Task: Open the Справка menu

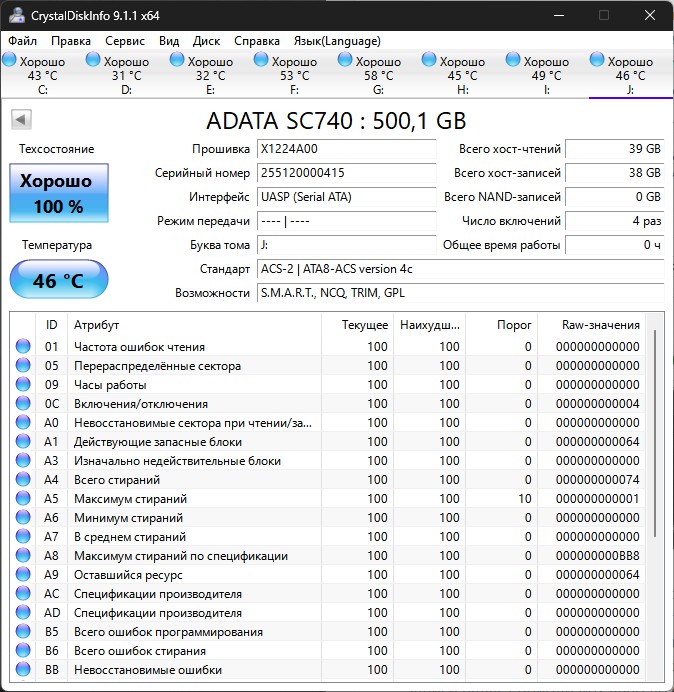Action: 257,41
